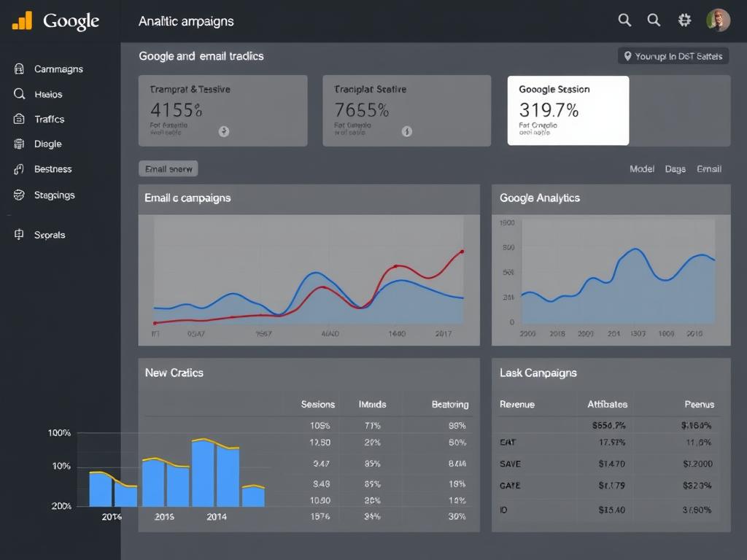Click the IMnids column header
This screenshot has width=747, height=560.
(372, 404)
